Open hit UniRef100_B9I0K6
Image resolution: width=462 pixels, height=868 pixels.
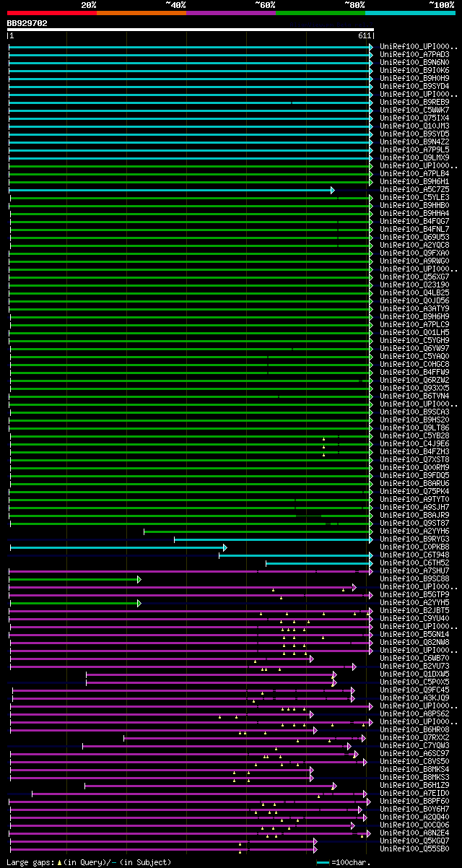[x=415, y=70]
